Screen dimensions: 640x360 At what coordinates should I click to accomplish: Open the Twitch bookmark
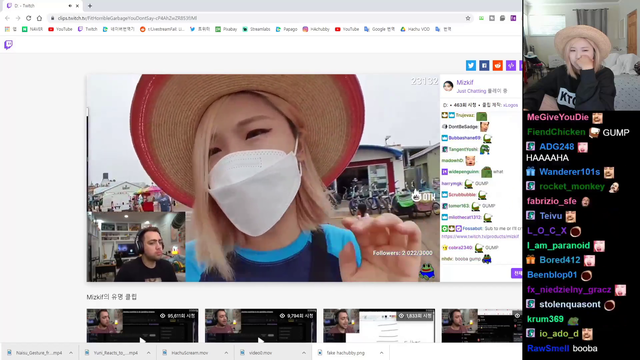point(87,29)
